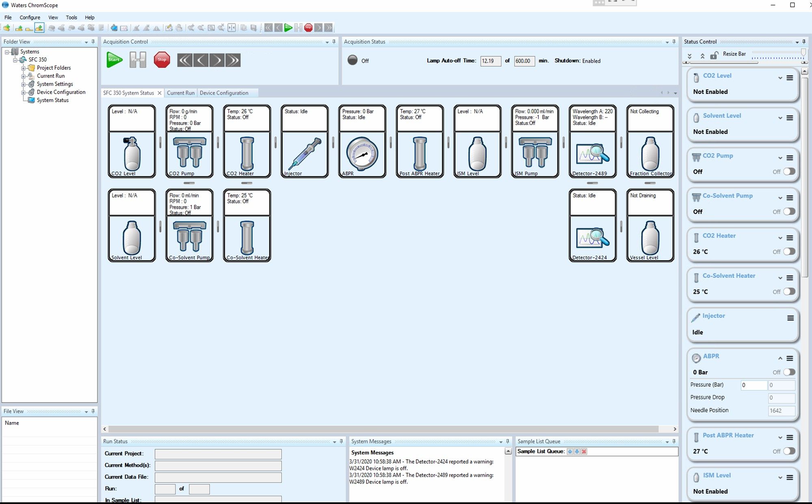Viewport: 812px width, 504px height.
Task: Open the CO2 Level device tile
Action: [x=132, y=141]
